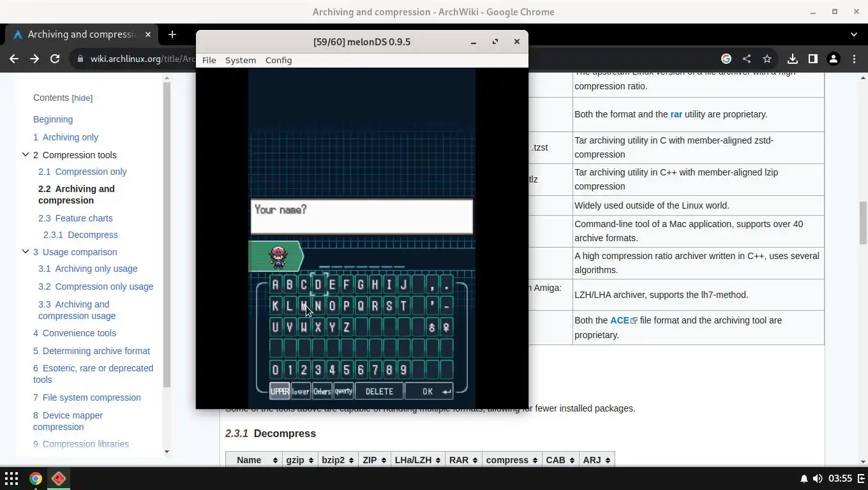Open a new Chrome tab
Viewport: 868px width, 490px height.
(172, 34)
